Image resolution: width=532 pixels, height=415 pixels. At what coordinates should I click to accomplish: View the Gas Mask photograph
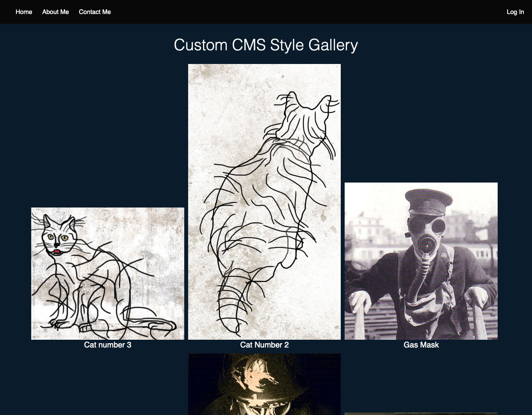click(421, 261)
